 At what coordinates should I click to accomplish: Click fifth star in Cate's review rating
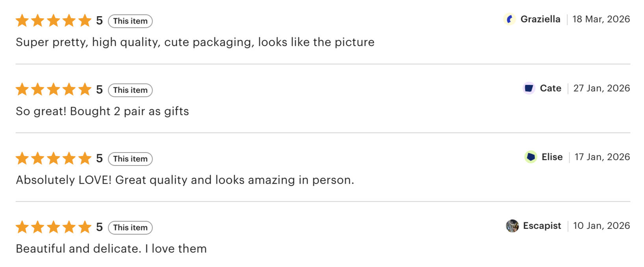pos(84,89)
